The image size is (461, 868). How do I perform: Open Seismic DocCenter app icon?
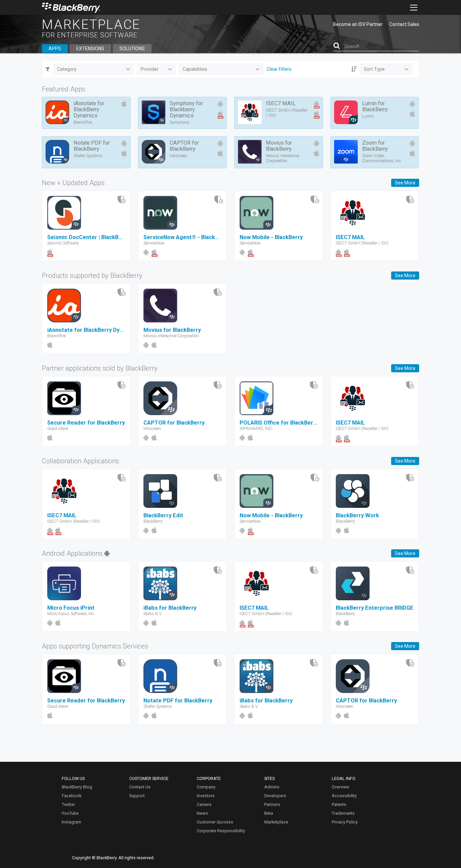[64, 213]
